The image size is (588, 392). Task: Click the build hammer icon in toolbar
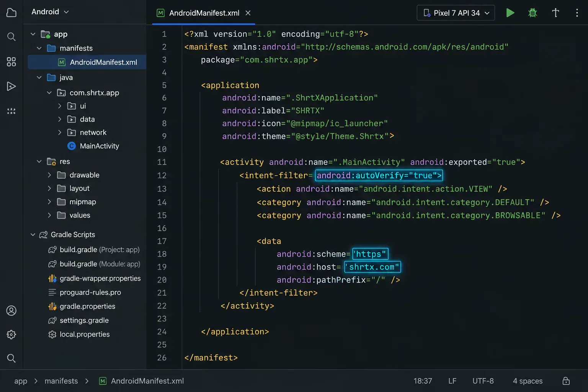(555, 13)
